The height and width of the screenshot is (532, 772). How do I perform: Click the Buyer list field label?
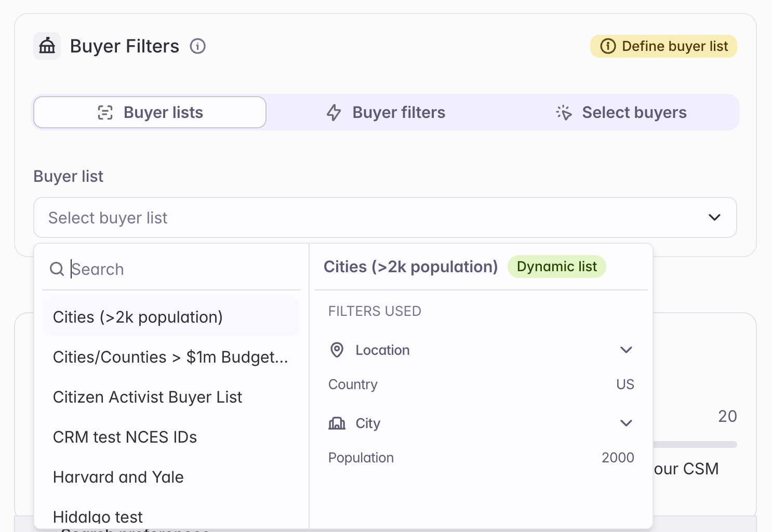(69, 176)
